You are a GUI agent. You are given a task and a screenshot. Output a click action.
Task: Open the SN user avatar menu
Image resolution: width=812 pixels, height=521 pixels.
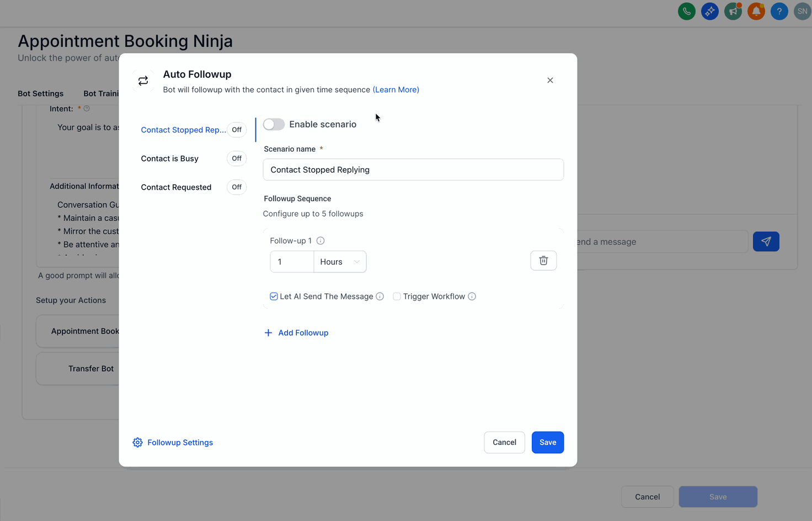802,11
